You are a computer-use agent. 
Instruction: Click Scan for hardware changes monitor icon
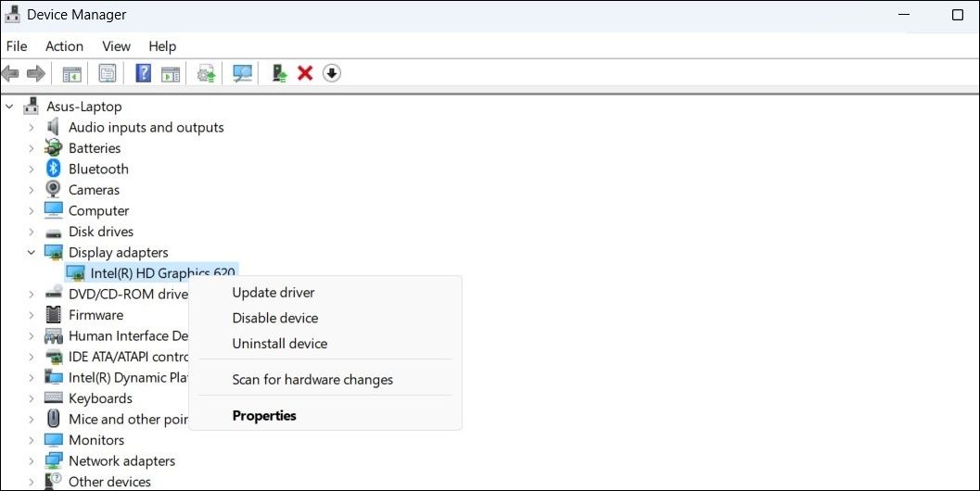(242, 74)
